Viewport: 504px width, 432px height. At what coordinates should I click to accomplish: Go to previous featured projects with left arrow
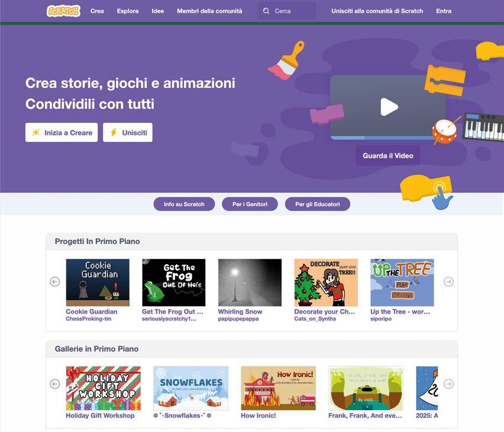tap(55, 282)
